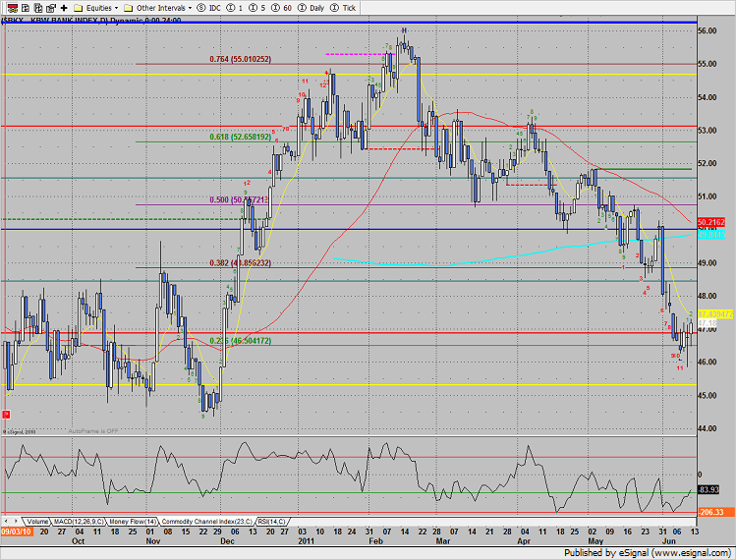Click the AutoFrame is OFF text
The height and width of the screenshot is (560, 736).
pyautogui.click(x=93, y=431)
